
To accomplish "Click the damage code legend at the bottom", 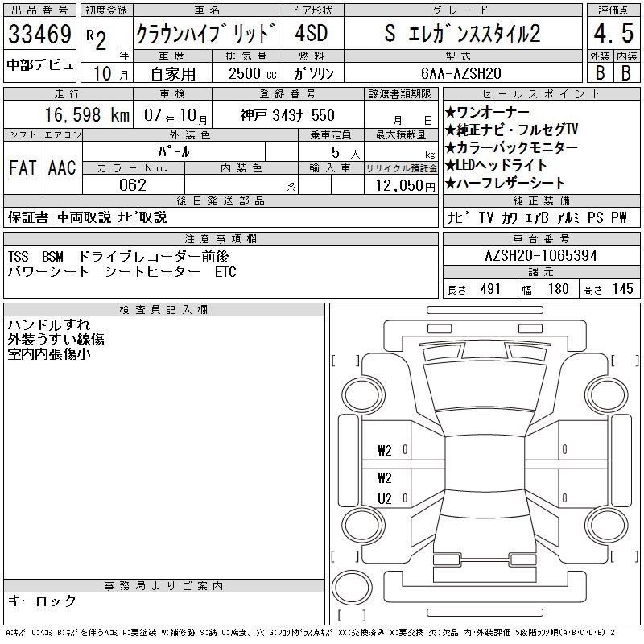I will coord(311,633).
